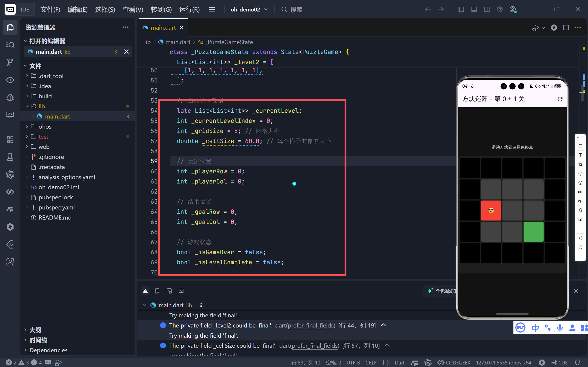The height and width of the screenshot is (367, 588).
Task: Open the Source Control sidebar icon
Action: pos(10,62)
